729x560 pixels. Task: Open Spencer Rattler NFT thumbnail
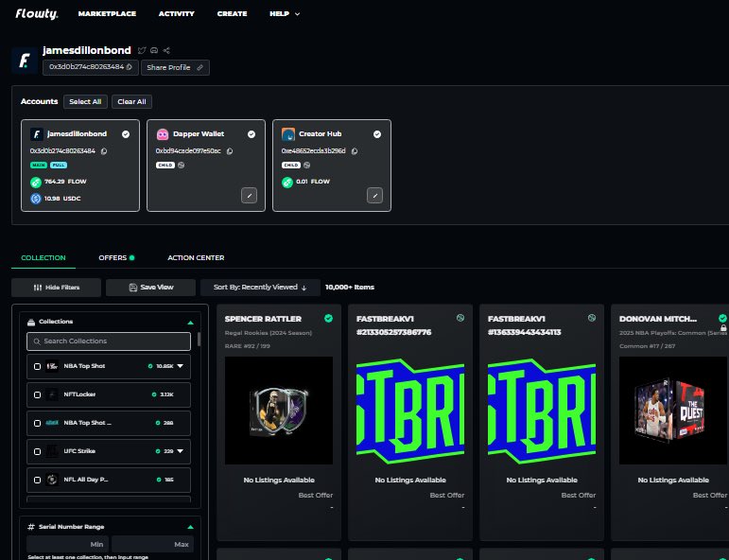pos(279,411)
